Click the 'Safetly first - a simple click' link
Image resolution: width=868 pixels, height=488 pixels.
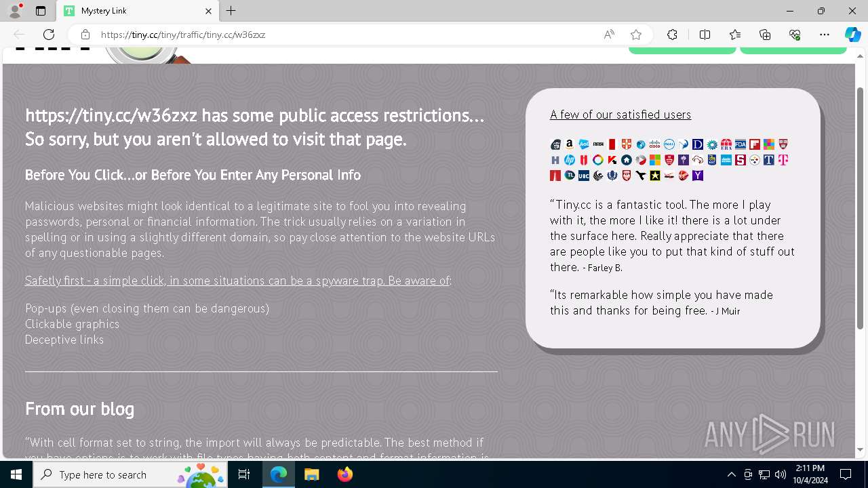click(x=237, y=281)
